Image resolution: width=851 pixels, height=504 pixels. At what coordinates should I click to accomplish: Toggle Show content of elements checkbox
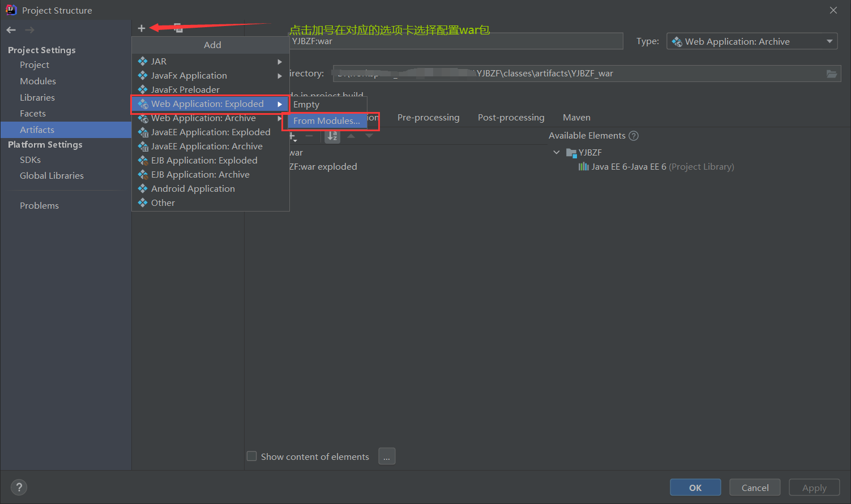pyautogui.click(x=252, y=456)
